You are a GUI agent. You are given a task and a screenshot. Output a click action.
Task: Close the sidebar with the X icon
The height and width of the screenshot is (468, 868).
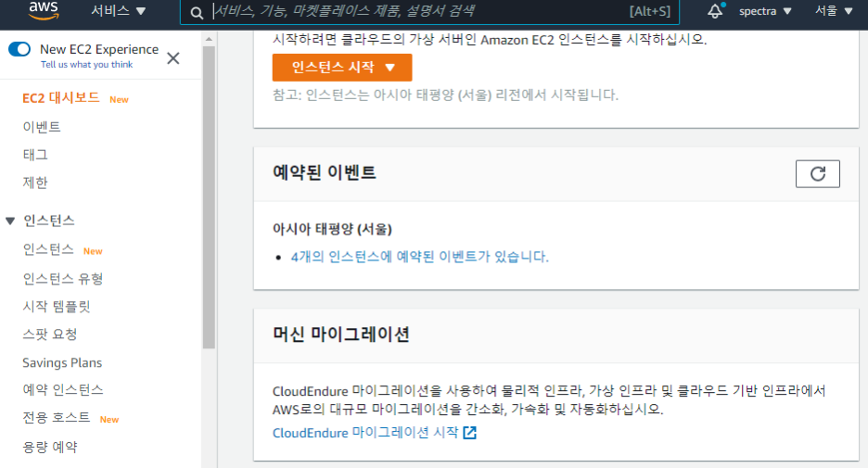[x=173, y=58]
